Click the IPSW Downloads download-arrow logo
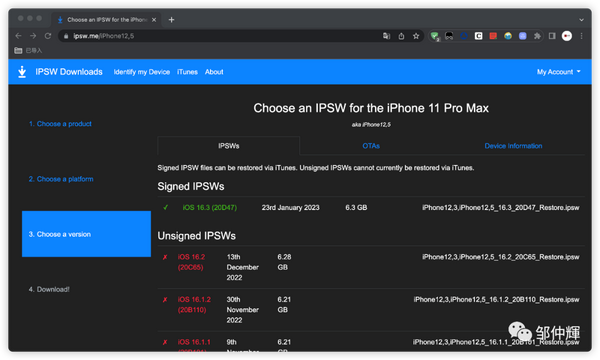The image size is (600, 360). pyautogui.click(x=22, y=72)
